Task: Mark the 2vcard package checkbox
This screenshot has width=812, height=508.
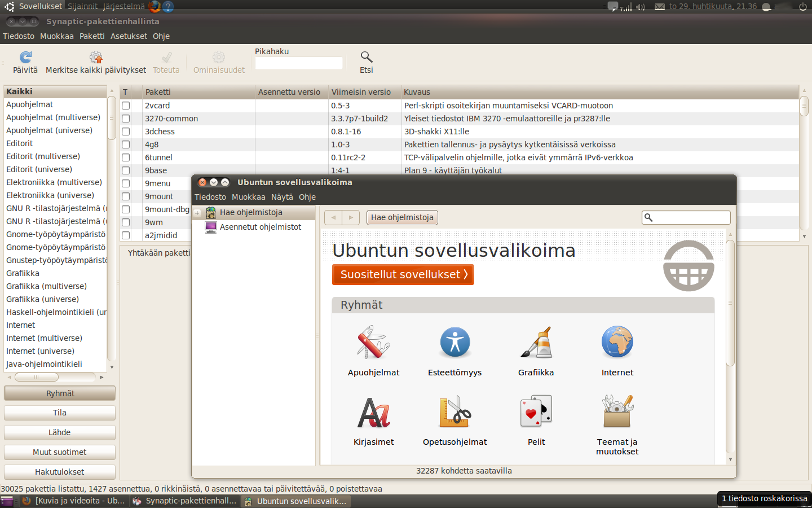Action: (x=126, y=106)
